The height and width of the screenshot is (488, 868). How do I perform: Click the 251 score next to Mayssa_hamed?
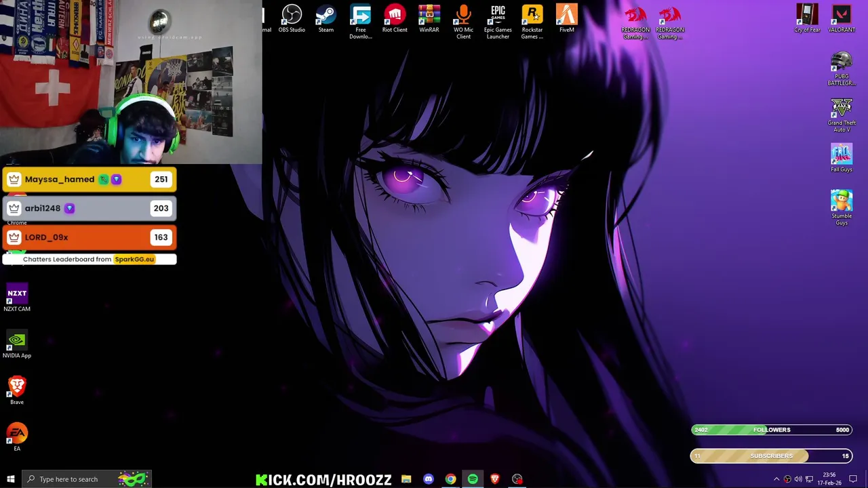click(161, 180)
